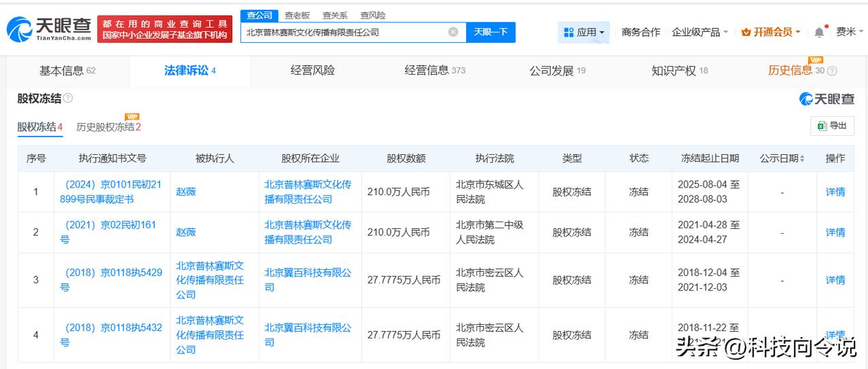Select the 历史股权冻结 sub-tab
Image resolution: width=868 pixels, height=369 pixels.
(109, 127)
